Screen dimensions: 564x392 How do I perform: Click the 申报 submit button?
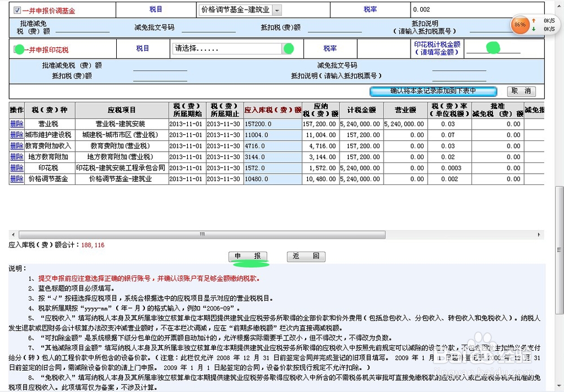tap(248, 256)
